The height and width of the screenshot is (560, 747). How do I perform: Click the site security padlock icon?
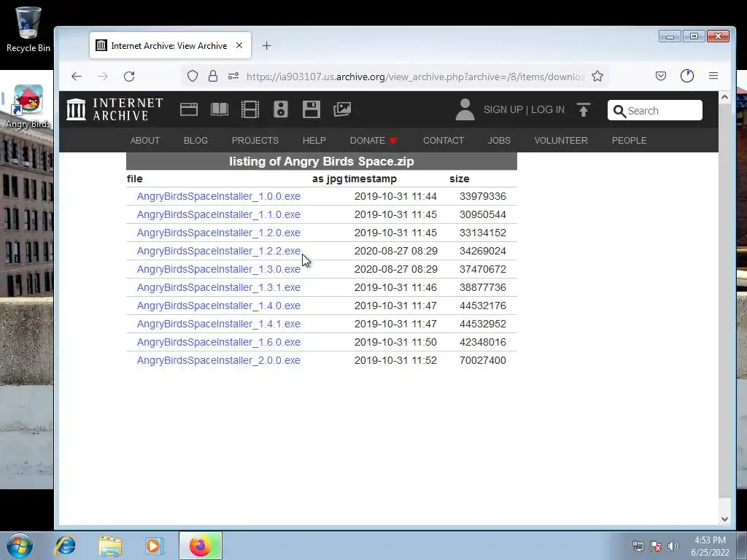pos(213,76)
